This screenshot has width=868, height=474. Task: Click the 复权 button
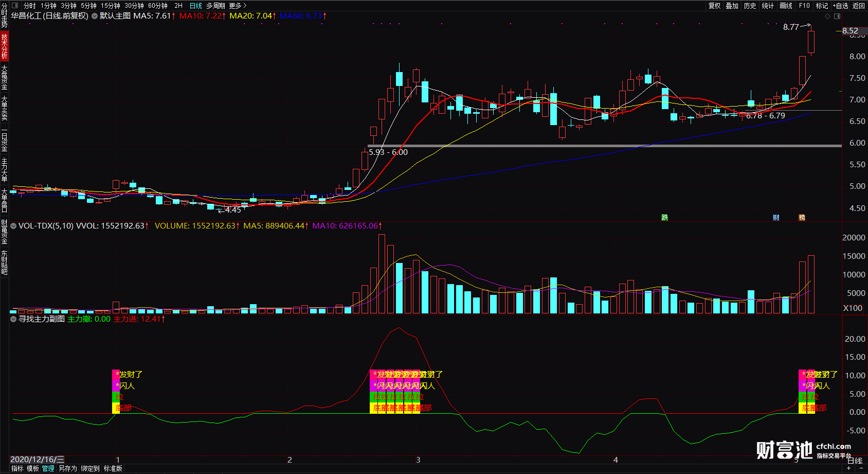[x=715, y=6]
